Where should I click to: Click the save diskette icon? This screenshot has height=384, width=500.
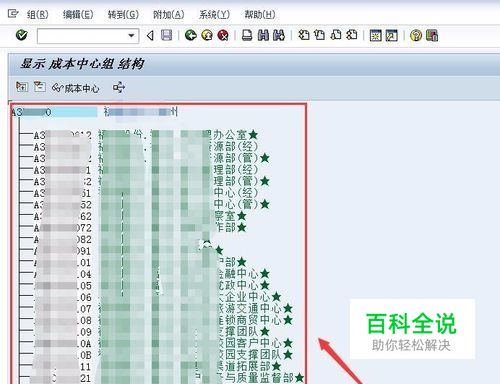[167, 35]
